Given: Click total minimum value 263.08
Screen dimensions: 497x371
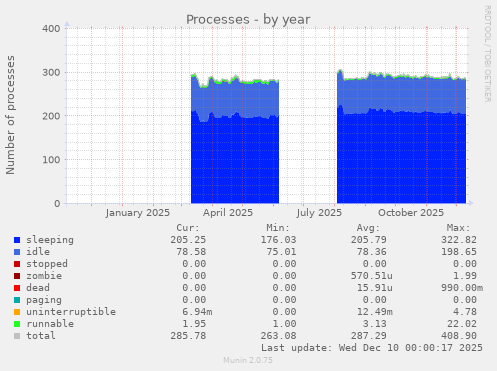Looking at the screenshot, I should click(x=278, y=336).
